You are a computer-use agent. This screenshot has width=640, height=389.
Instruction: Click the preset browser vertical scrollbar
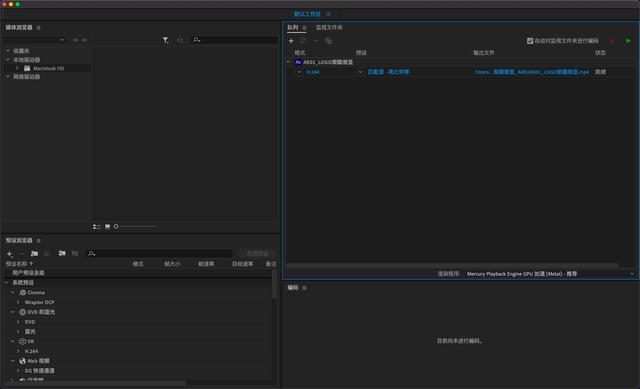(274, 284)
